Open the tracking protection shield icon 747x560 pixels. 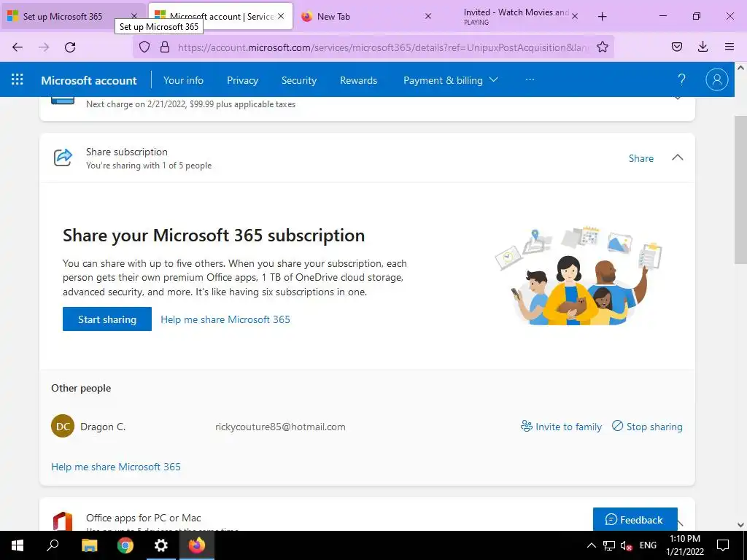(x=144, y=47)
